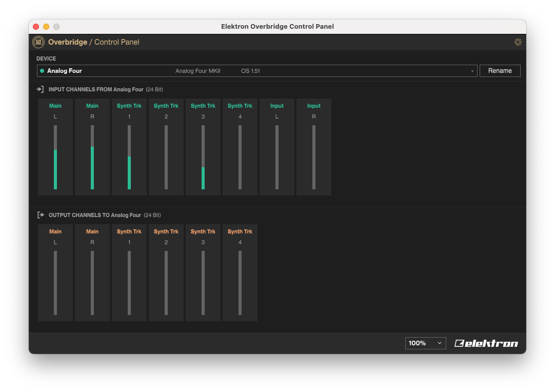555x392 pixels.
Task: Click the input Synth Trk 3 meter
Action: (203, 157)
